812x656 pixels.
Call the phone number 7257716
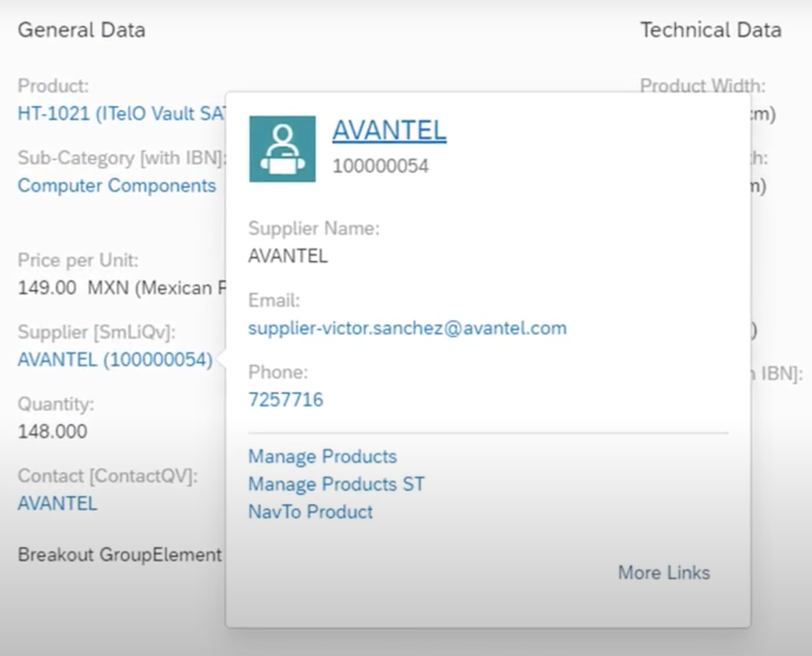point(286,399)
